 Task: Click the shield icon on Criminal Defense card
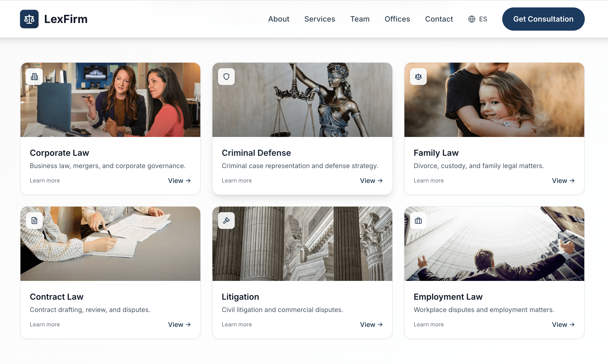pyautogui.click(x=226, y=77)
